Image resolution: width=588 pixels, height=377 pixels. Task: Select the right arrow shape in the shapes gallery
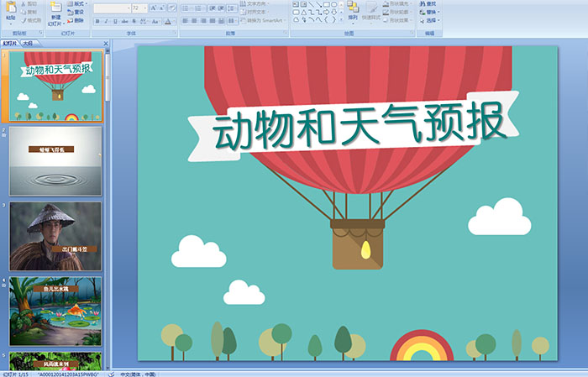(x=326, y=13)
